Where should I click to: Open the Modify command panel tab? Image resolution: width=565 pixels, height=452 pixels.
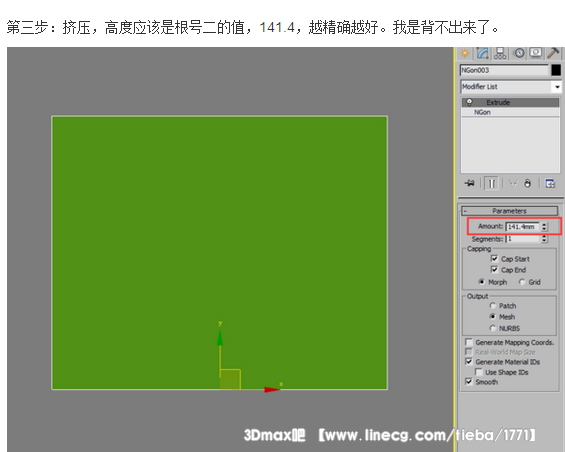[483, 53]
